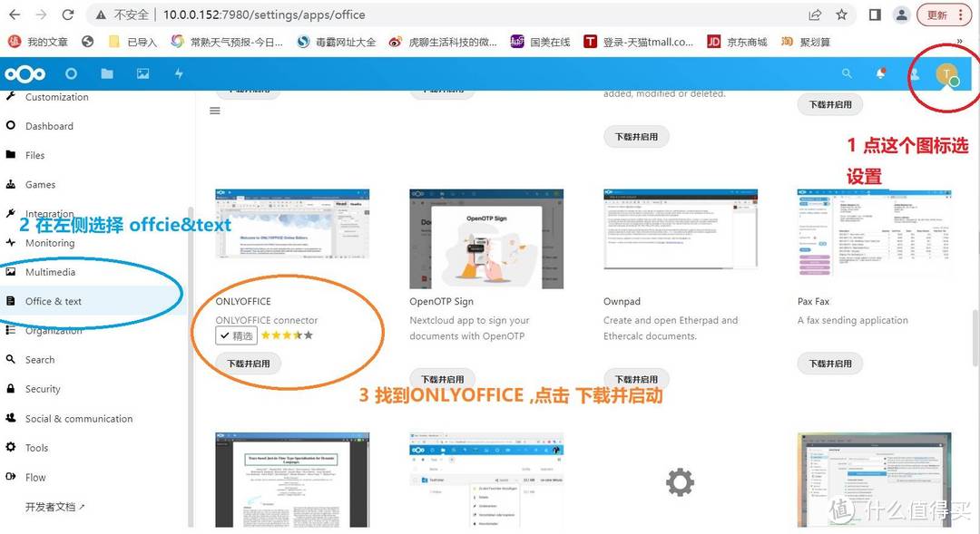Click the Nextcloud logo in header
This screenshot has height=534, width=980.
click(x=25, y=74)
